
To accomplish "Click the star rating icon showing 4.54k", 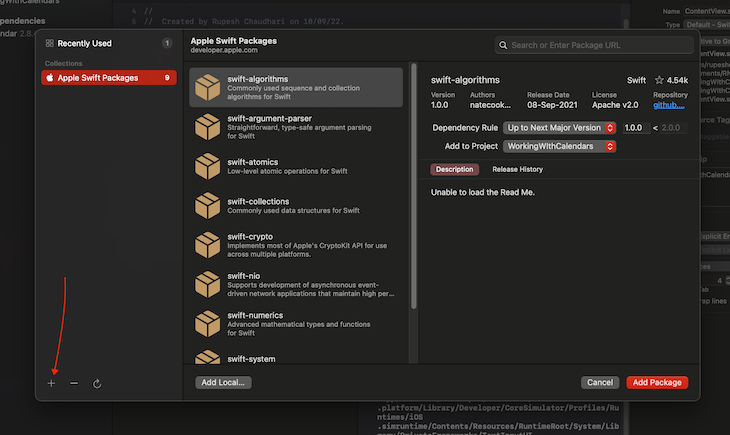I will [x=659, y=79].
